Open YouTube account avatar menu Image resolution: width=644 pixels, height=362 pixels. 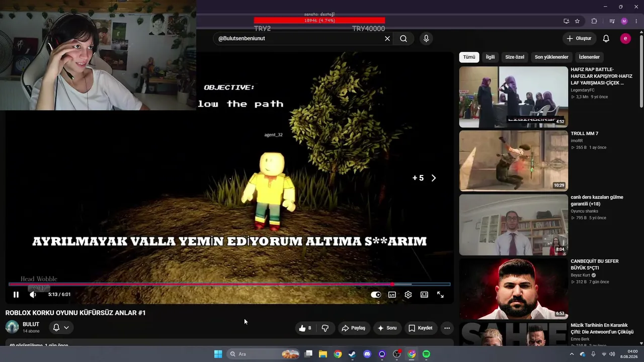coord(625,39)
